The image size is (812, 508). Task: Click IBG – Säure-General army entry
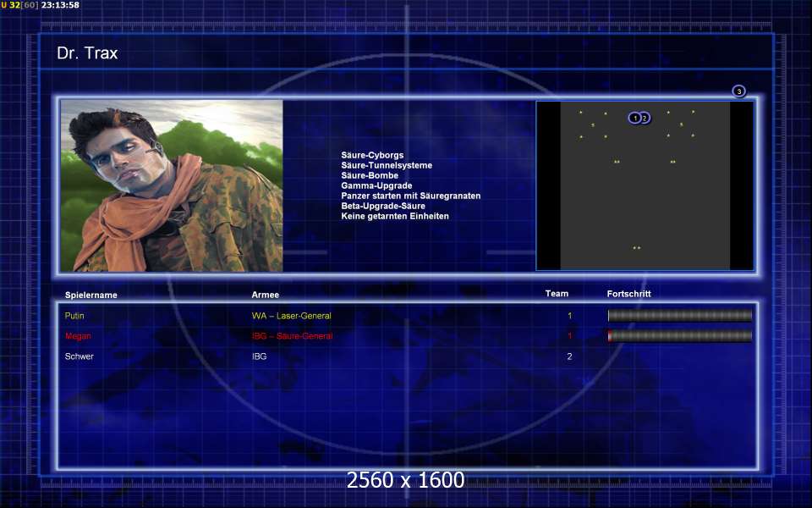click(x=292, y=336)
